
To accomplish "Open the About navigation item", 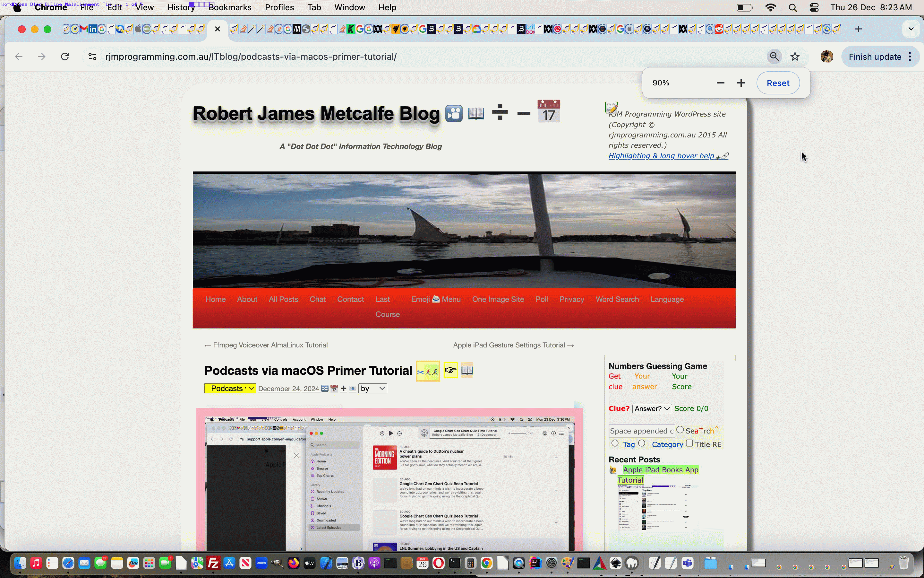I will tap(247, 299).
